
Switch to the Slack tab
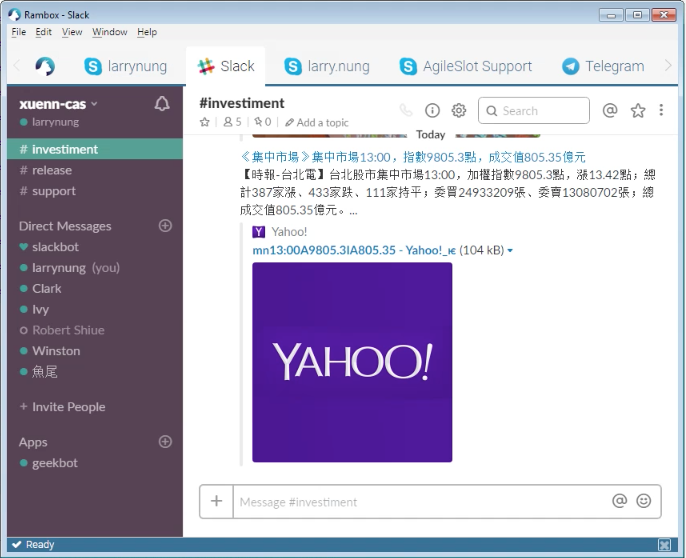coord(226,67)
